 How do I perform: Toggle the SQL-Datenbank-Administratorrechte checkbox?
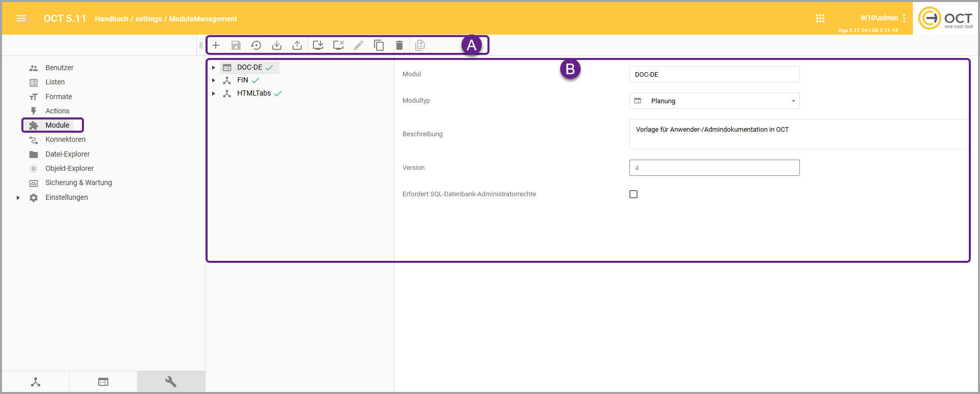click(633, 194)
